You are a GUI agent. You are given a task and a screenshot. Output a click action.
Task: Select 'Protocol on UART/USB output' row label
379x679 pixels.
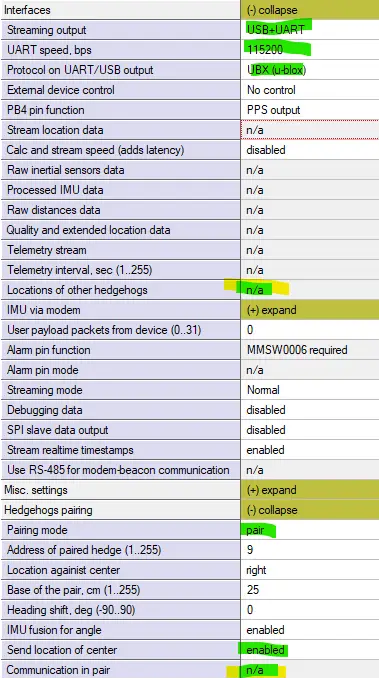point(80,70)
